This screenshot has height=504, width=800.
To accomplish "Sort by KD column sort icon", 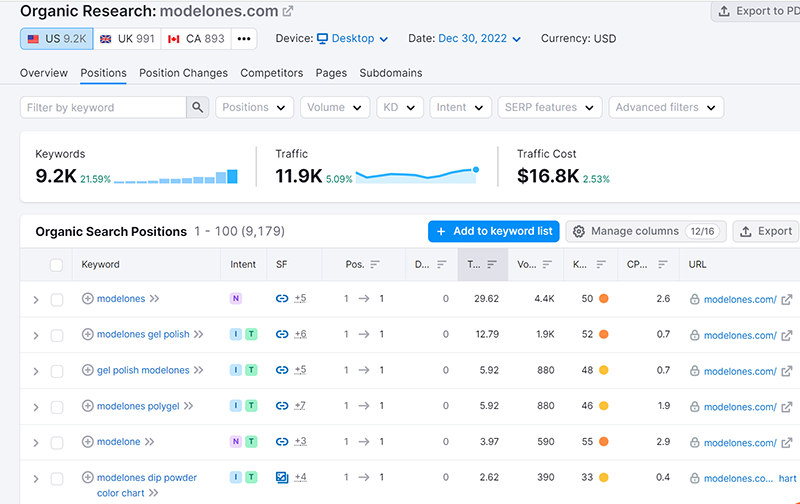I will tap(601, 264).
